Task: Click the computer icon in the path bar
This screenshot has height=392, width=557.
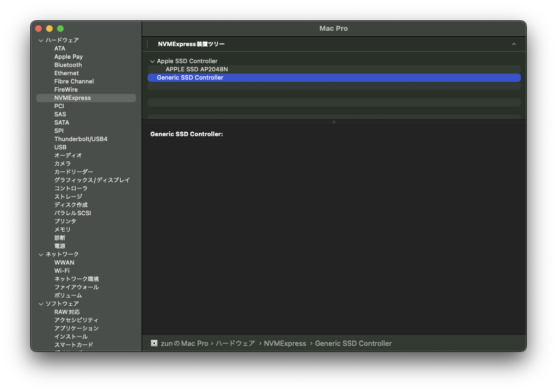Action: [x=154, y=343]
